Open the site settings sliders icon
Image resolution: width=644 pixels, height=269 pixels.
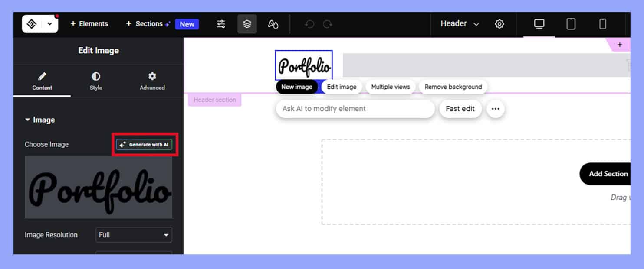pyautogui.click(x=221, y=24)
